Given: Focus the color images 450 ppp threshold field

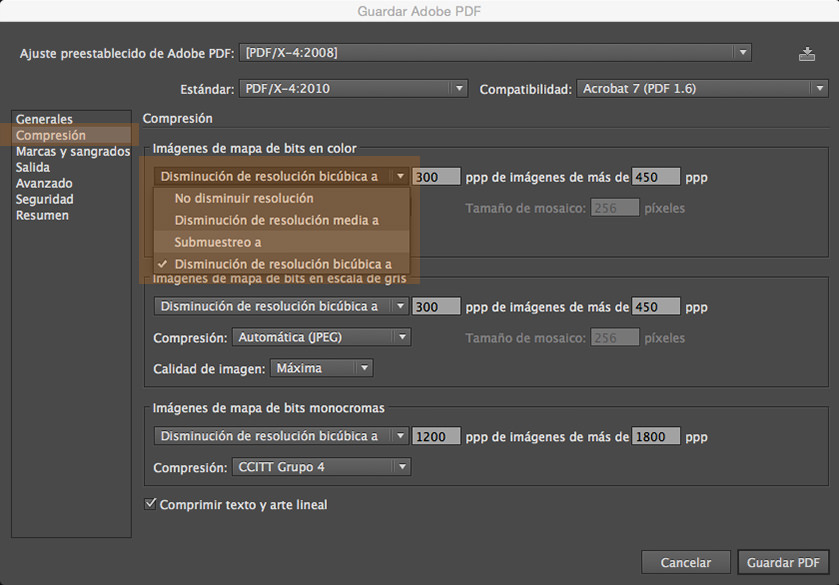Looking at the screenshot, I should pyautogui.click(x=656, y=177).
